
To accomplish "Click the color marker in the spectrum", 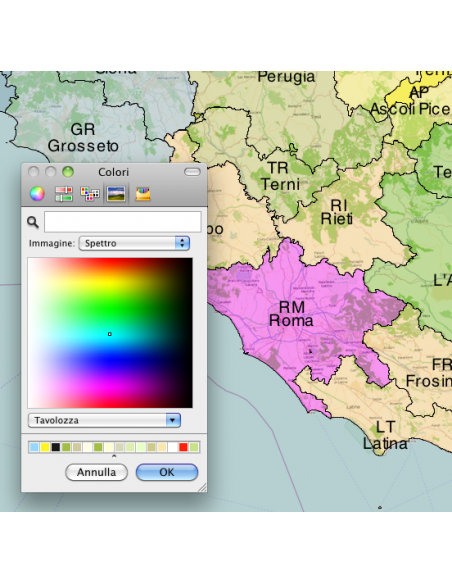I will click(x=109, y=334).
